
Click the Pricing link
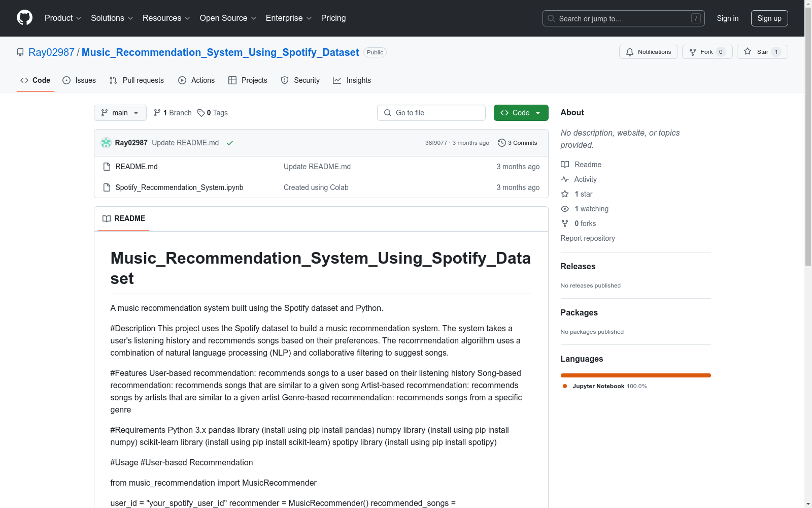point(333,18)
